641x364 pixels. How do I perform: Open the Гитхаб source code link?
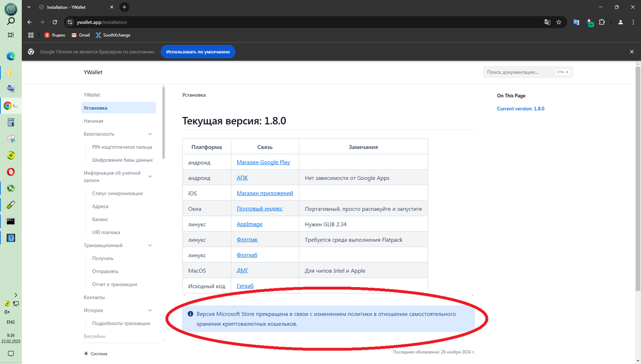(x=245, y=286)
